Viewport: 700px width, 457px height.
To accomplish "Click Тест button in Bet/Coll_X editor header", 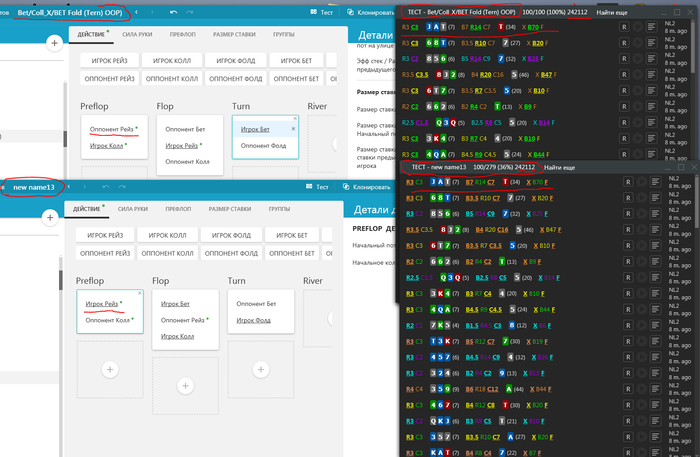I will [x=322, y=12].
